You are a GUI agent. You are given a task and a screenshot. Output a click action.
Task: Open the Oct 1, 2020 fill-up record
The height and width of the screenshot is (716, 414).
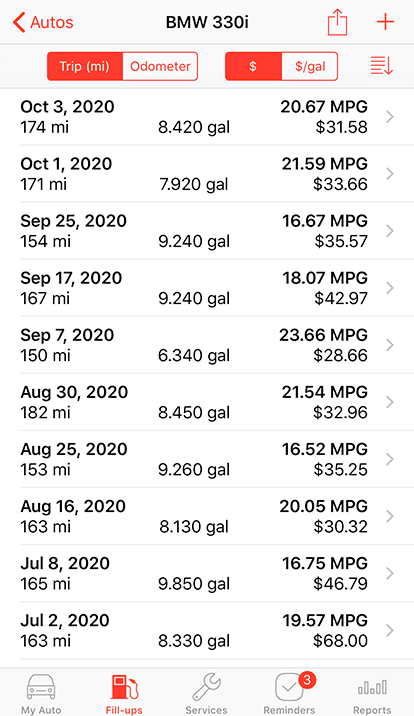(207, 174)
